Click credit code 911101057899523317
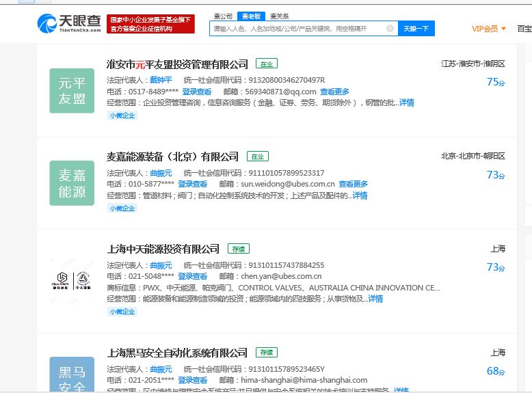 (x=287, y=173)
